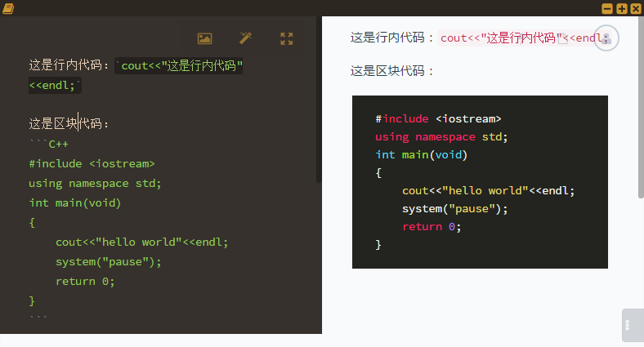Click the yellow notebook app icon
This screenshot has height=347, width=644.
pos(8,8)
